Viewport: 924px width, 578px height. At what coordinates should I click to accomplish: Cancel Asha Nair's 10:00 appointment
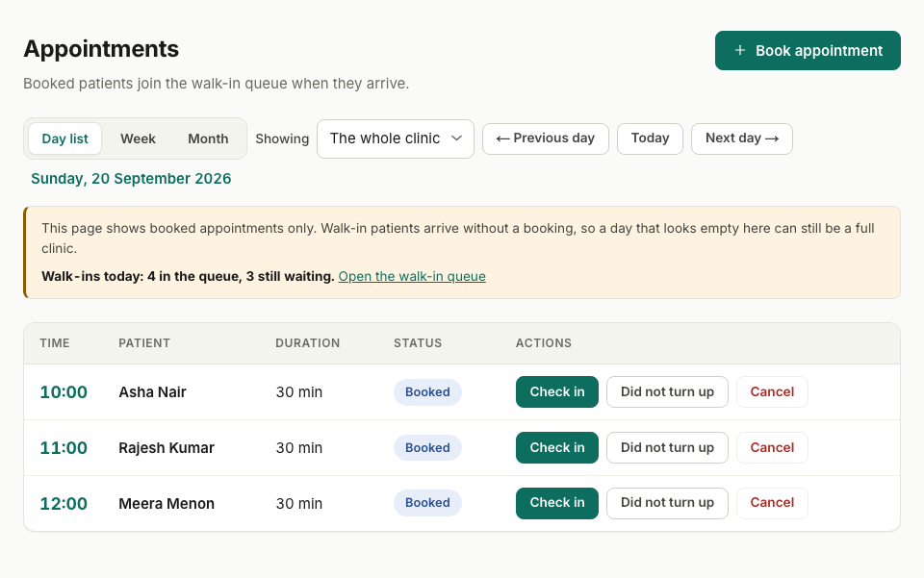(772, 392)
